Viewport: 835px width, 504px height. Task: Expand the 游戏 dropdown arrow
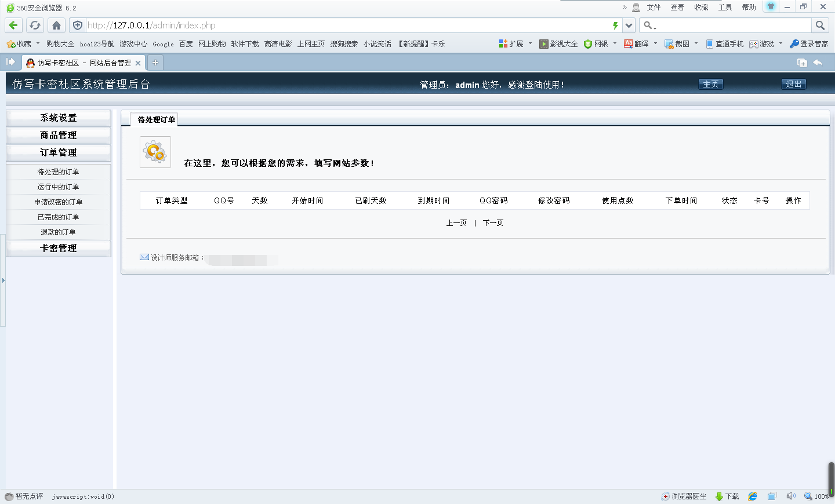780,43
